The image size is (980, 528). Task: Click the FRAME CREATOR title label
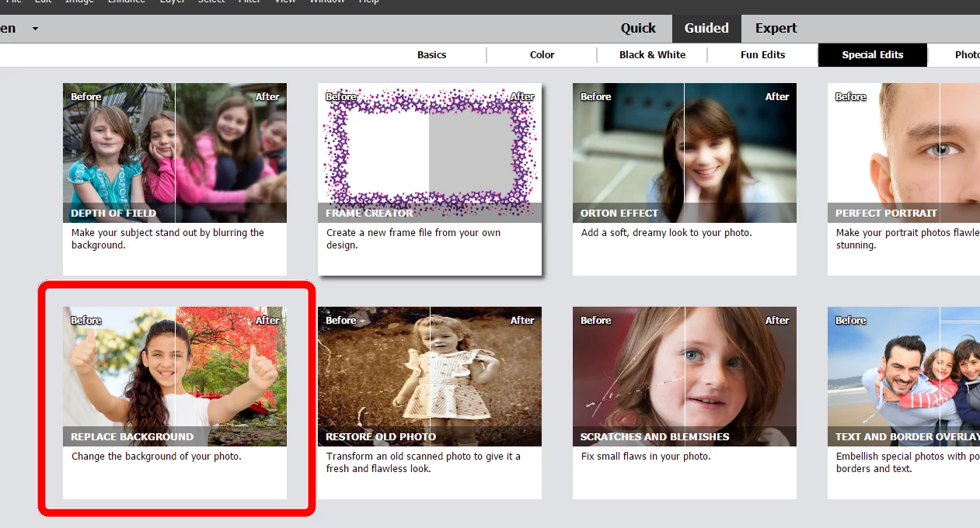pyautogui.click(x=370, y=213)
